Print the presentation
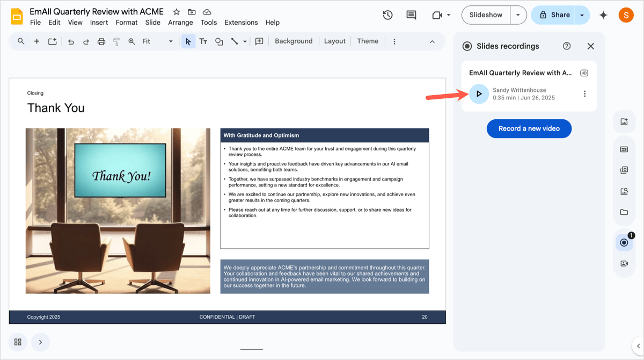 (x=101, y=41)
